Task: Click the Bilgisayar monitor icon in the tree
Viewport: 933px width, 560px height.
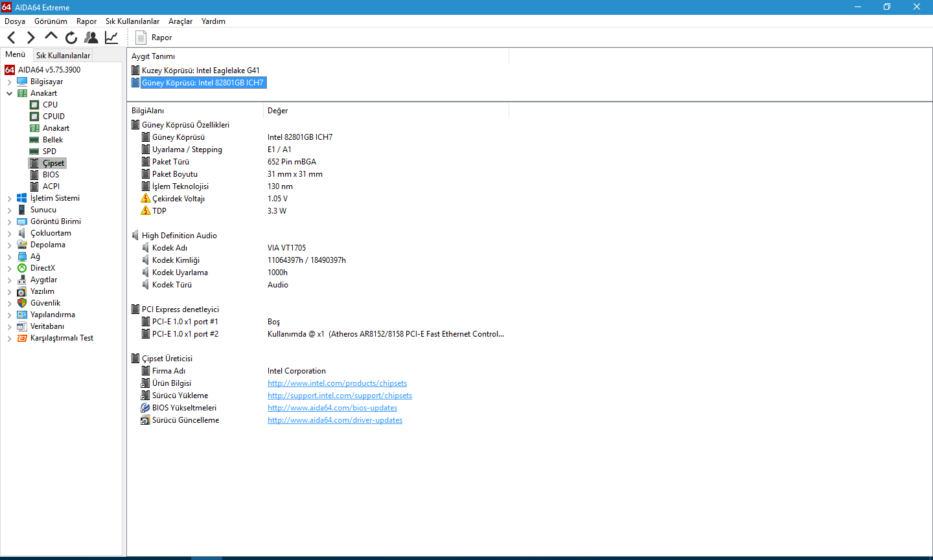Action: [x=22, y=82]
